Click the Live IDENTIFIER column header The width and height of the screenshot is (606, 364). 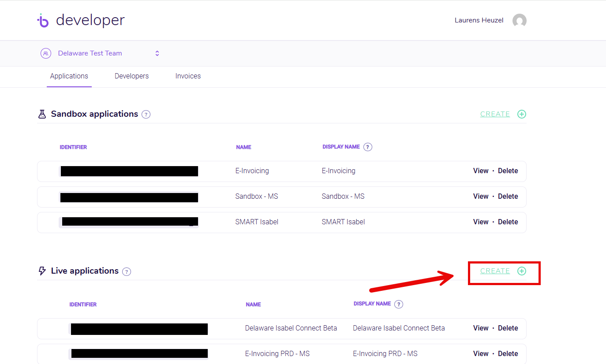tap(83, 305)
